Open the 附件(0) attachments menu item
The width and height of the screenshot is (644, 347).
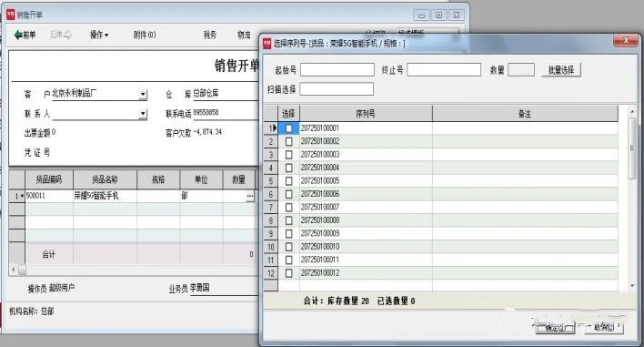click(145, 35)
